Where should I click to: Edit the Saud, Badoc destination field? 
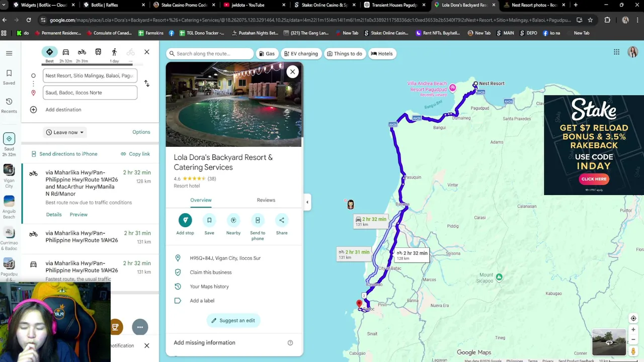(90, 93)
